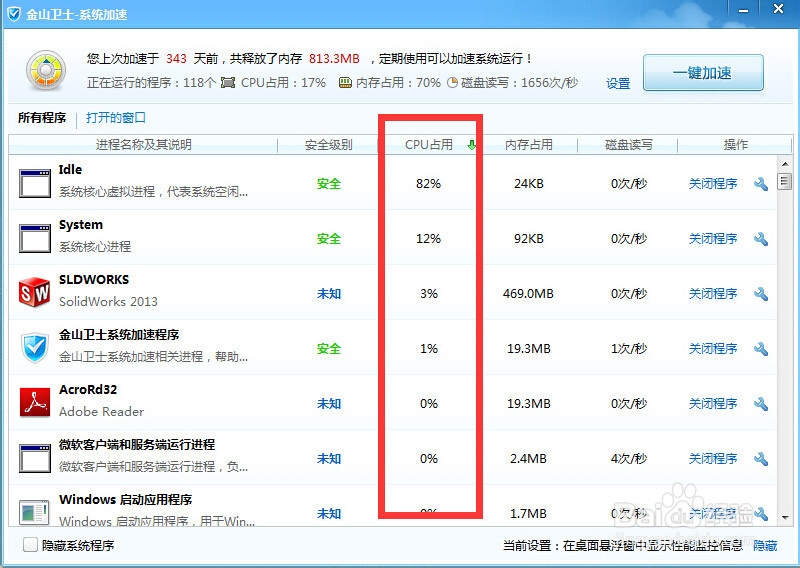Click the scrollbar up arrow

[x=785, y=164]
